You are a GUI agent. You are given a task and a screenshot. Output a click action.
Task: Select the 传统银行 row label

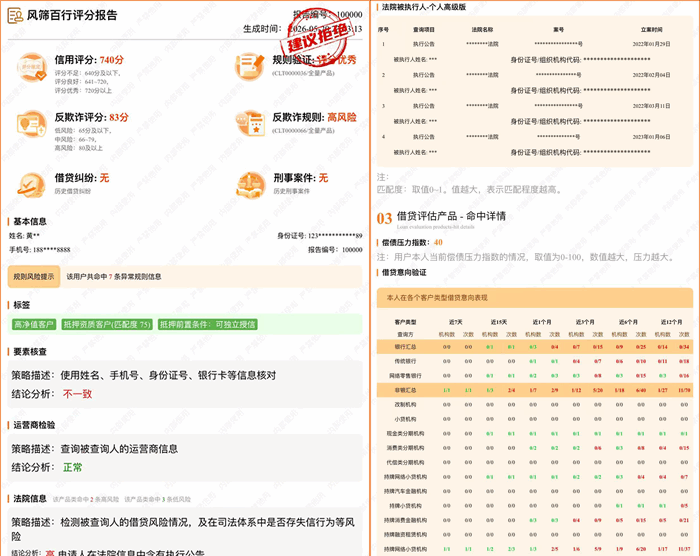tap(405, 361)
